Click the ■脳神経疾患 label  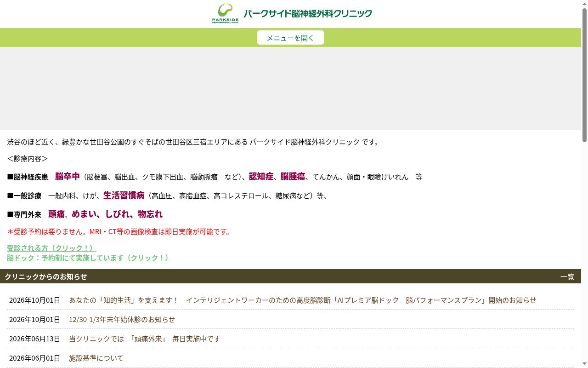pyautogui.click(x=28, y=177)
